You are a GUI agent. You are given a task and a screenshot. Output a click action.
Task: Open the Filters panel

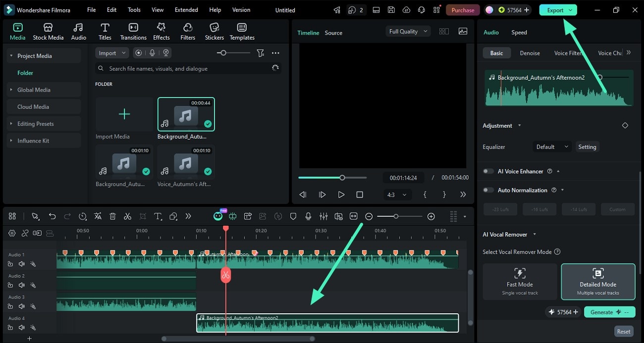188,32
